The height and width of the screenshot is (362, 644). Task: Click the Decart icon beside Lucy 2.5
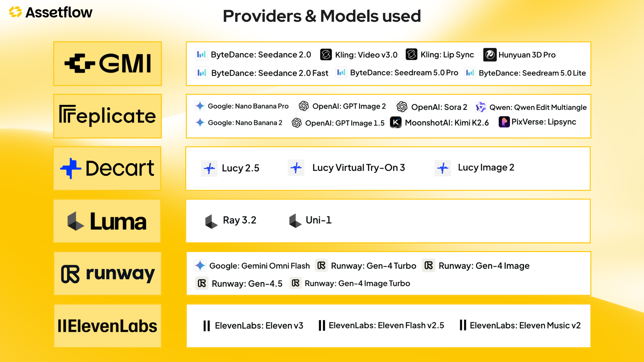209,168
